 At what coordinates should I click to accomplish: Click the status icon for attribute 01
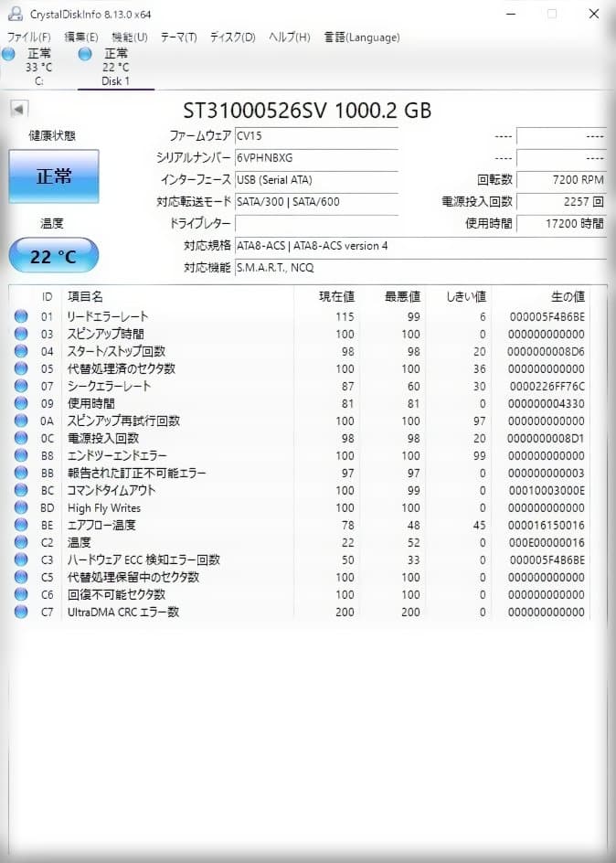click(x=21, y=316)
